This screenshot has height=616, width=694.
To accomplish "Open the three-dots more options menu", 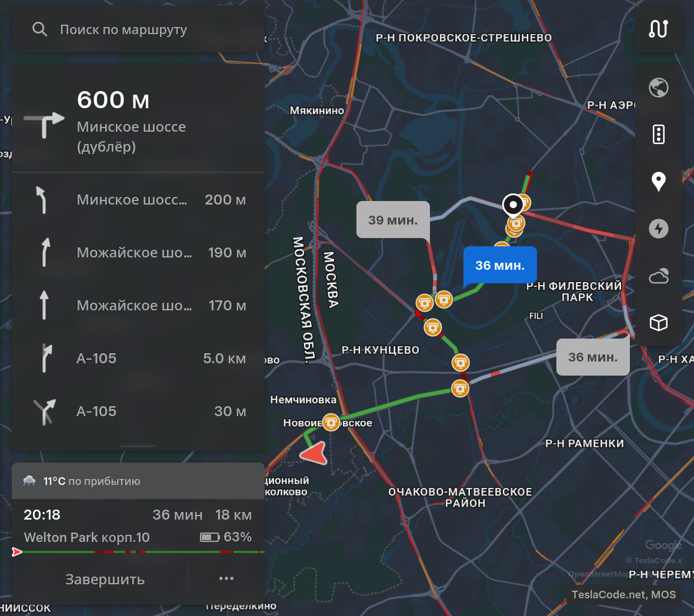I will click(x=226, y=578).
